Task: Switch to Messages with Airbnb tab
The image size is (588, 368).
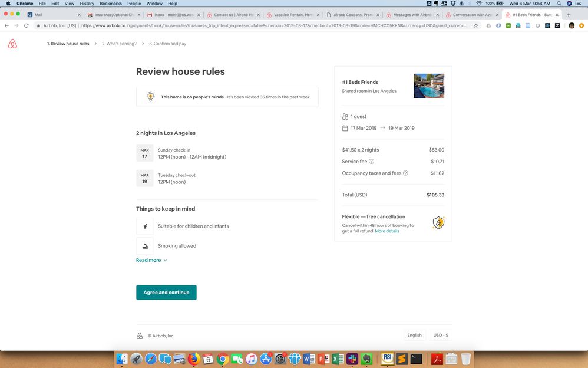Action: [x=412, y=14]
